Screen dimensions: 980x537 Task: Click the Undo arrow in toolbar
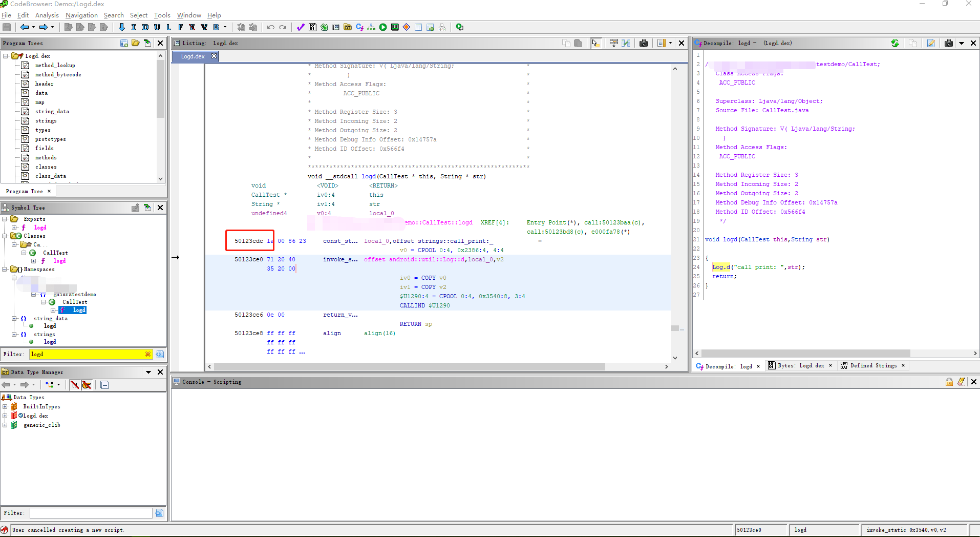coord(271,27)
